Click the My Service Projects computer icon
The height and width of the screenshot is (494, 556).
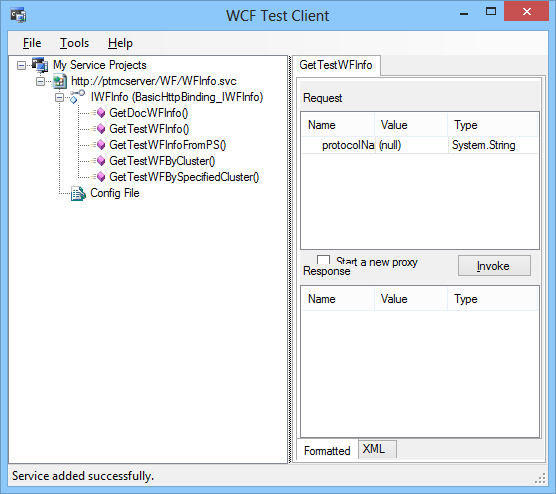40,65
